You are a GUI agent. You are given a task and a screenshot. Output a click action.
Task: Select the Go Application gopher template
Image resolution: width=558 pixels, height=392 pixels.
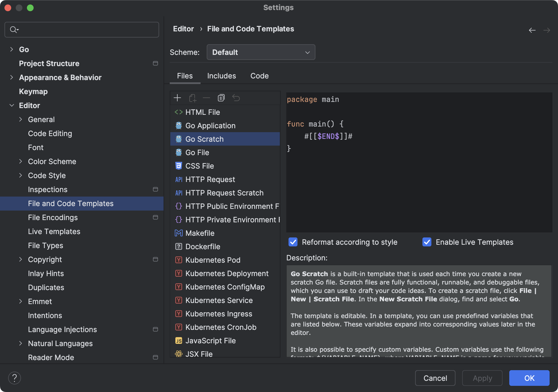[x=210, y=126]
